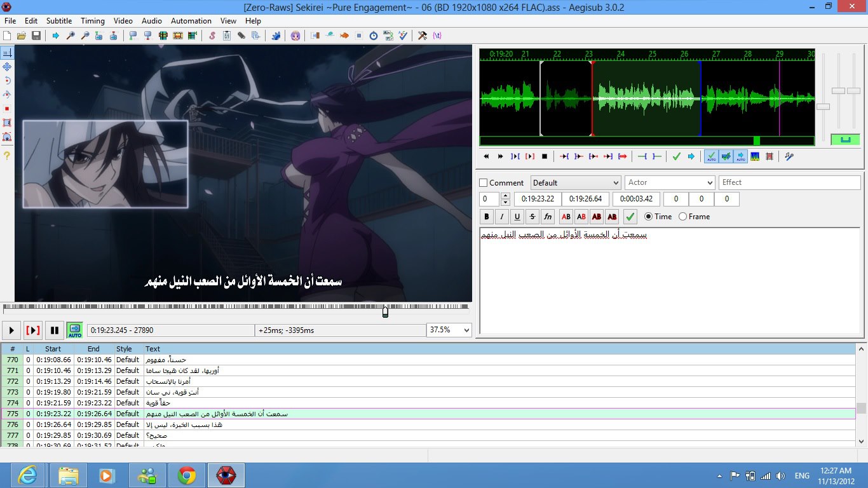
Task: Open the 37.5% video zoom dropdown
Action: click(449, 330)
